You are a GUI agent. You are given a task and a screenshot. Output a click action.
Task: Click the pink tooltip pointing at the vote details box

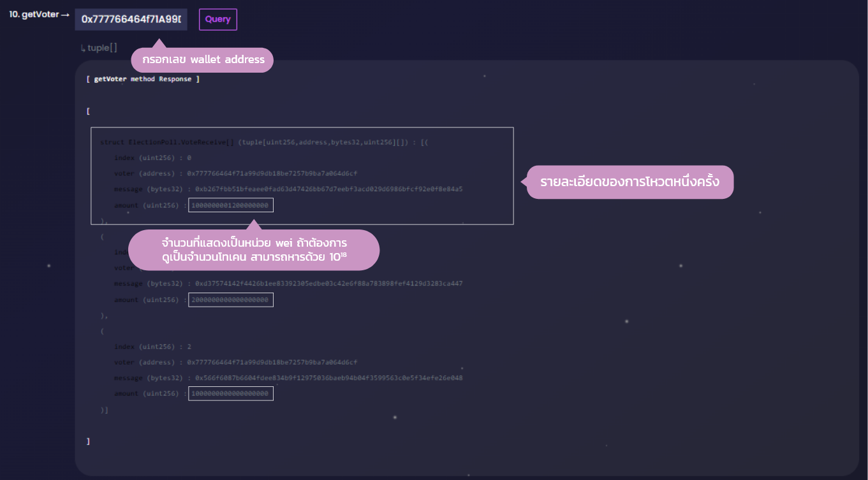tap(629, 182)
